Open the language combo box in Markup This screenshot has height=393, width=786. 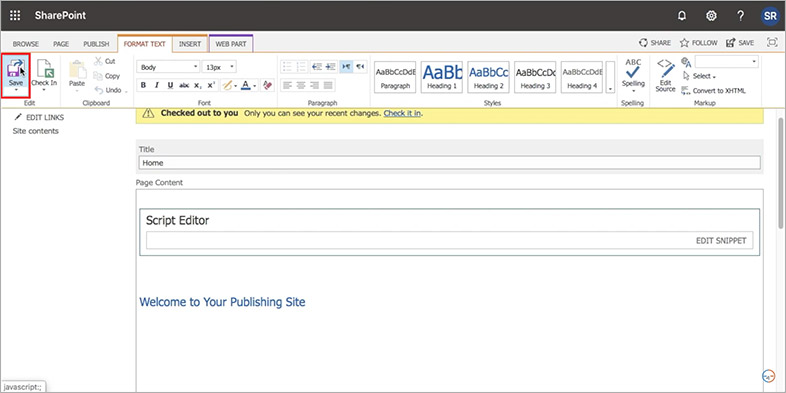tap(726, 62)
